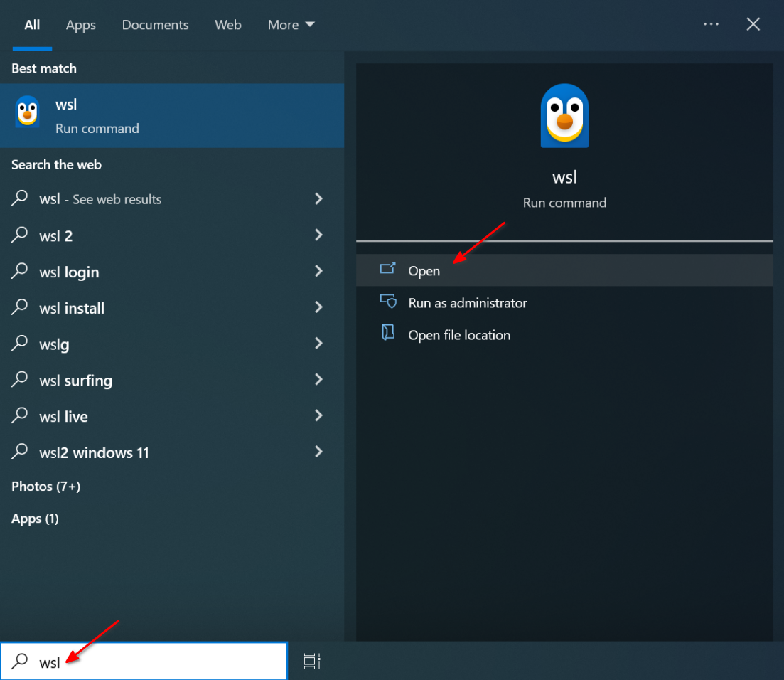
Task: Show the Photos (7+) results
Action: [46, 486]
